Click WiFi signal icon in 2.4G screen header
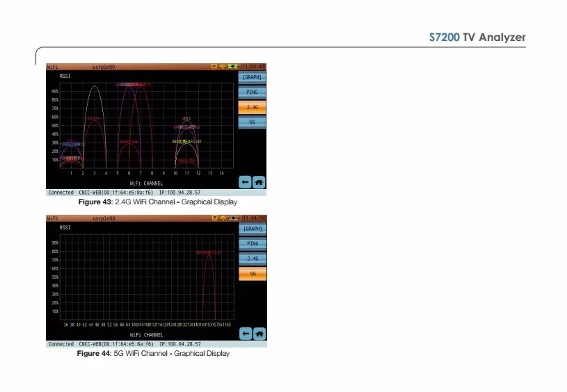Viewport: 567px width, 392px height. 223,67
